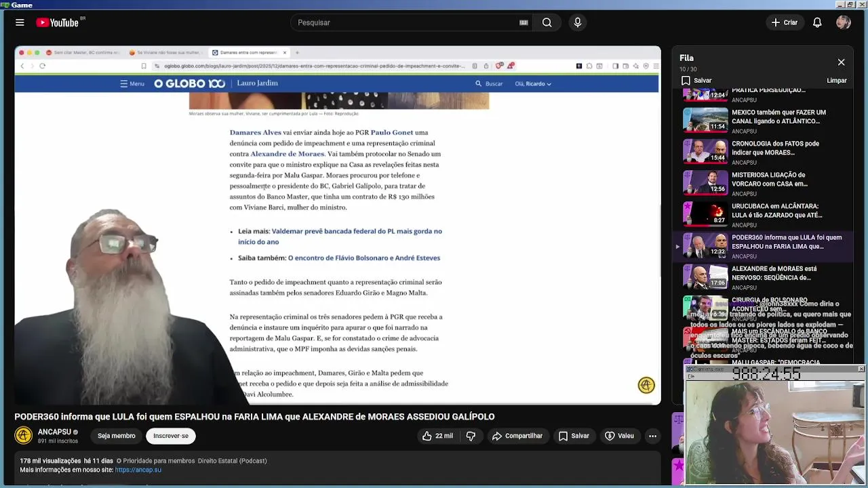
Task: Select queue item PODER360 informa que LULA
Action: tap(763, 247)
